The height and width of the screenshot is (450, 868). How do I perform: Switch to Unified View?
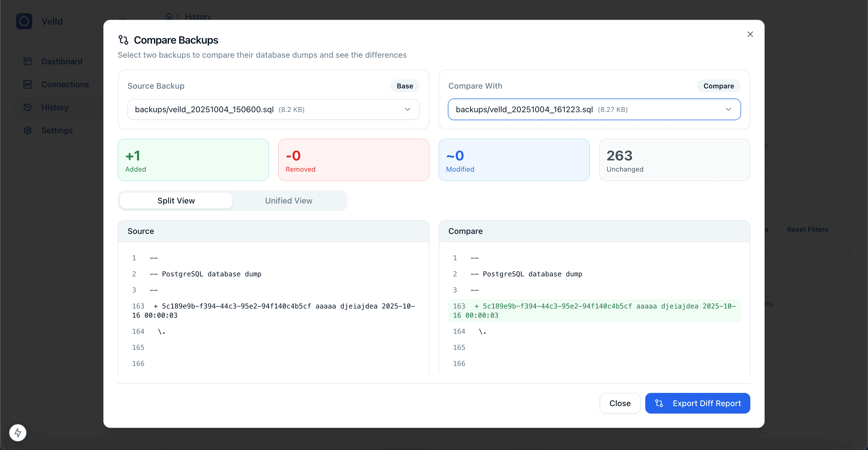288,201
